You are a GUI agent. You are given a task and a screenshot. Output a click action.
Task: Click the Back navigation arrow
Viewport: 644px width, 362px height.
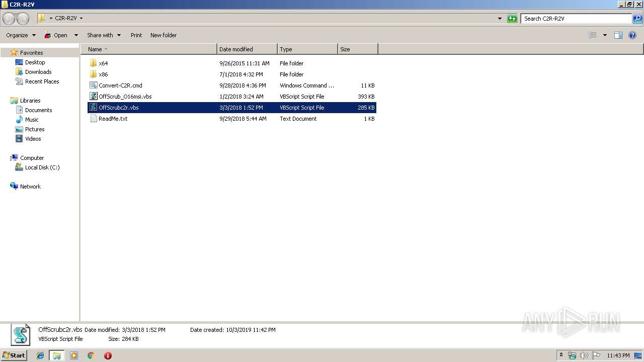[x=9, y=19]
